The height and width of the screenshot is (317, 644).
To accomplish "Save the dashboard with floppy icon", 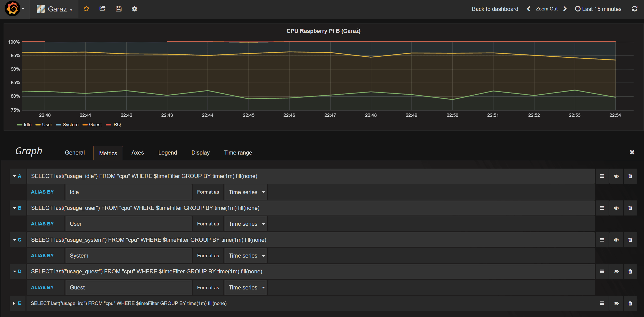I will point(118,9).
